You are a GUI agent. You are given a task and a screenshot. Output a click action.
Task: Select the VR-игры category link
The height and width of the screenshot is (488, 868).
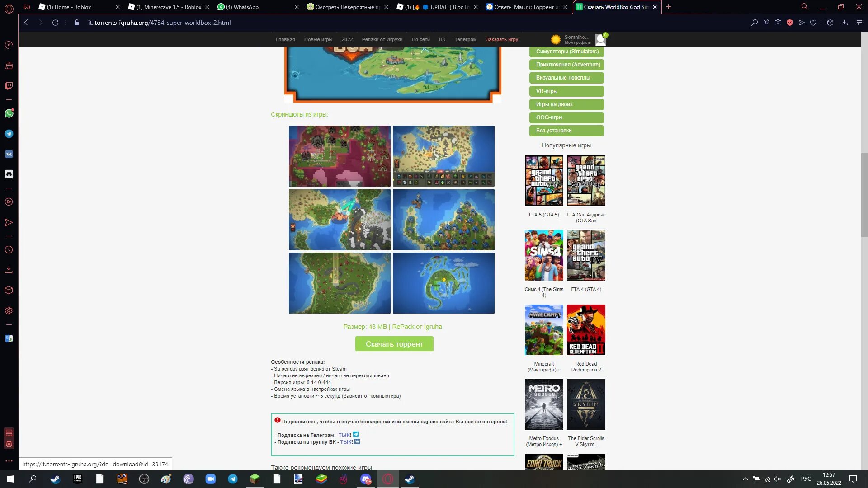tap(566, 91)
